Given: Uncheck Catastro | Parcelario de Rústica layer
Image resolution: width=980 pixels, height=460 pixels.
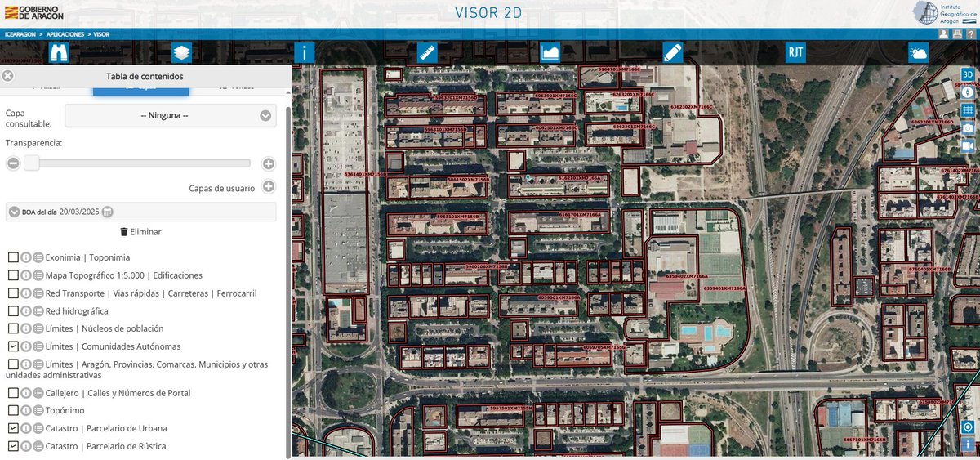Looking at the screenshot, I should [13, 446].
